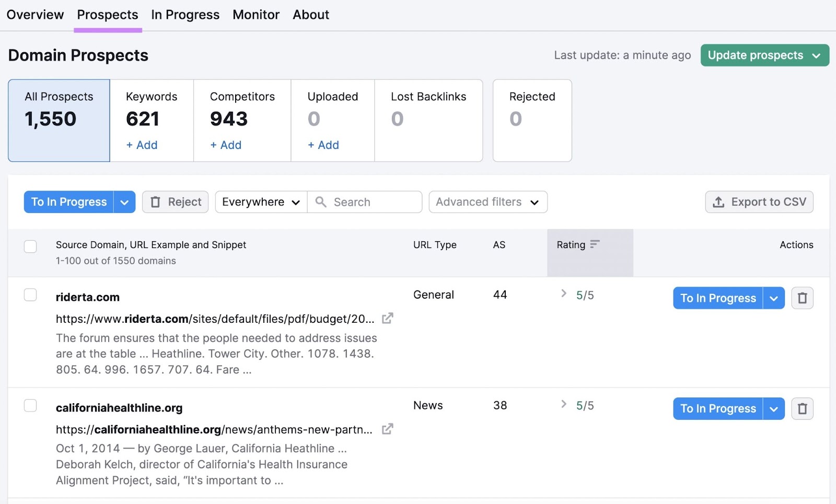Open californiahealthline.org URL via external link icon

(x=387, y=429)
